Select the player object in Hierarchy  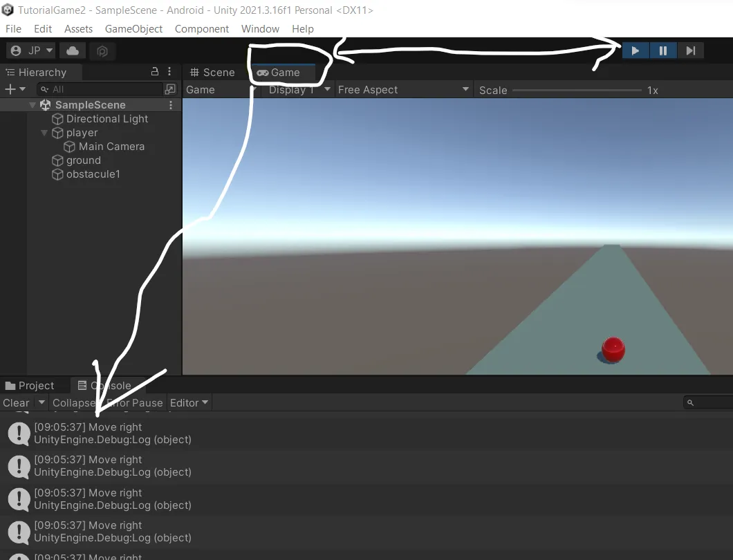click(82, 133)
